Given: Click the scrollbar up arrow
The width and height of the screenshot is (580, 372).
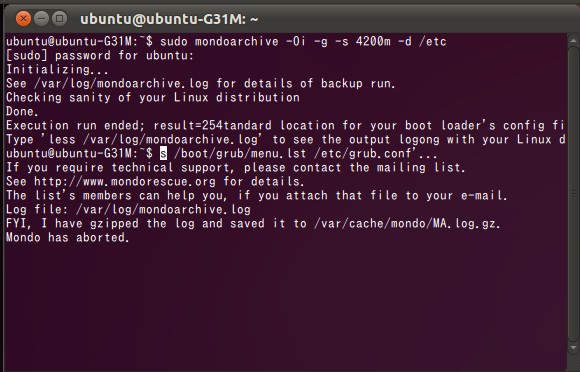Looking at the screenshot, I should [x=573, y=41].
